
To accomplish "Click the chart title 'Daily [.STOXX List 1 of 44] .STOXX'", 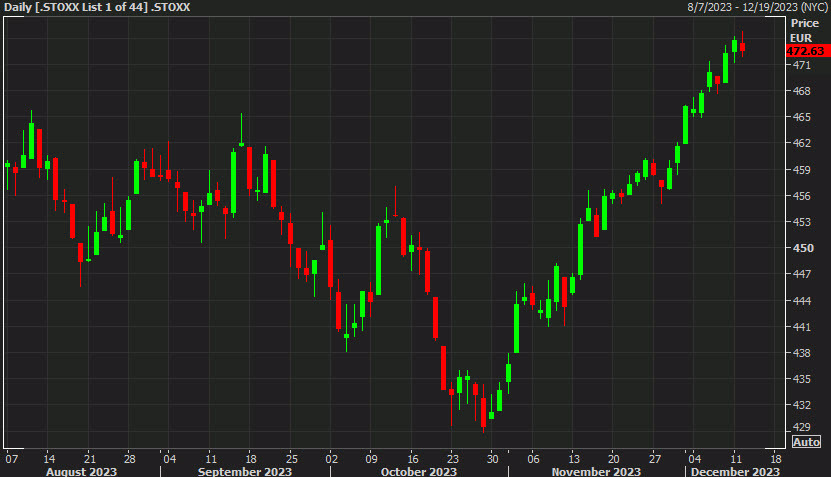I will click(97, 7).
